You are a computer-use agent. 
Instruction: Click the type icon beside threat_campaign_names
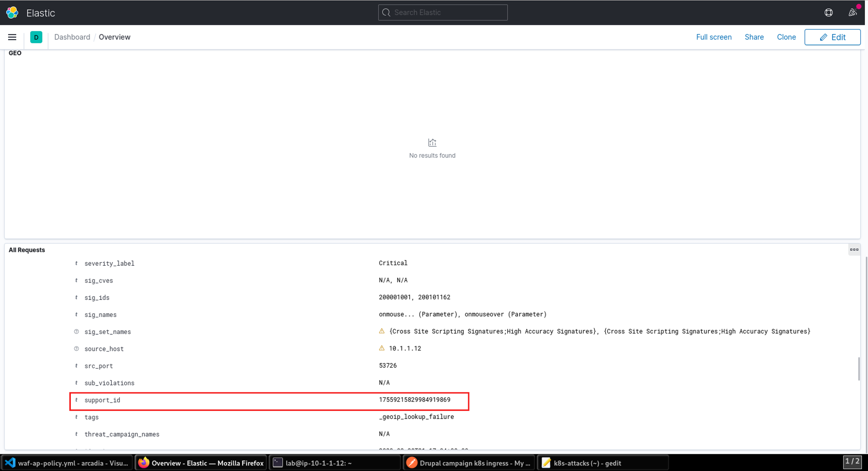77,434
